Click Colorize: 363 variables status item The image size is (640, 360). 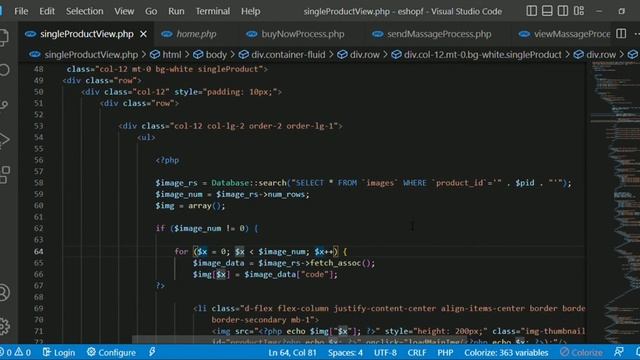pos(506,352)
